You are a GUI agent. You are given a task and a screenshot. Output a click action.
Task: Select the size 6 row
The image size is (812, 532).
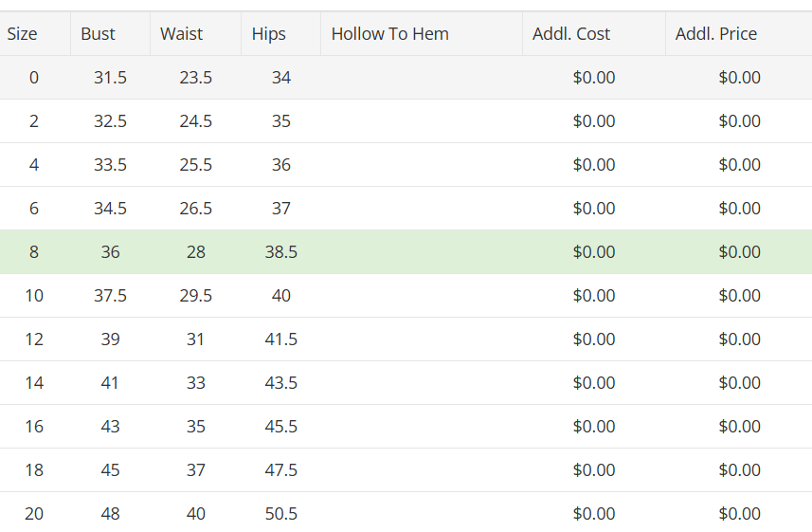click(406, 208)
